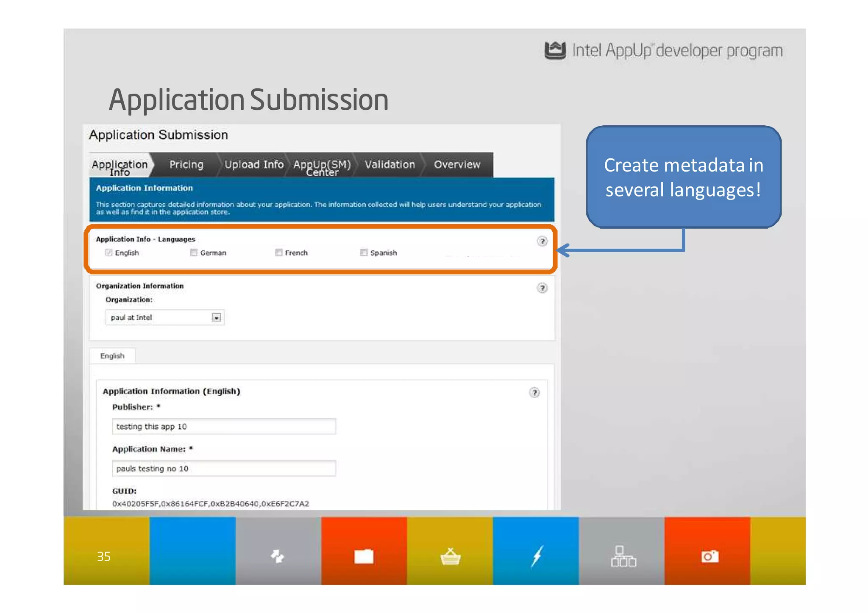Open the Upload Info step tab
This screenshot has height=613, width=868.
tap(254, 165)
